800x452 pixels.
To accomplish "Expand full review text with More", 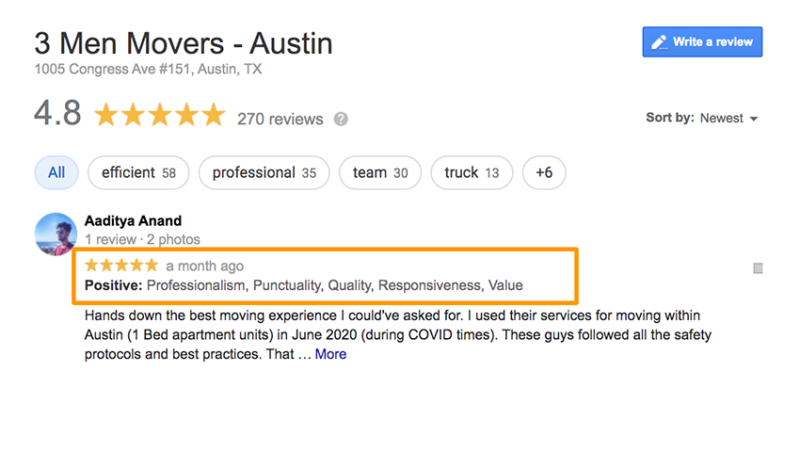I will [x=331, y=354].
